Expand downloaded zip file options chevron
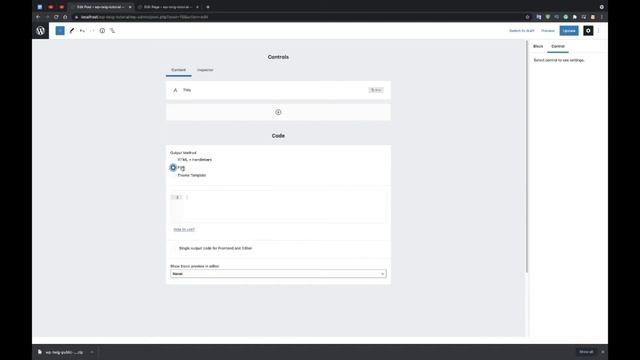This screenshot has width=640, height=360. pos(92,352)
